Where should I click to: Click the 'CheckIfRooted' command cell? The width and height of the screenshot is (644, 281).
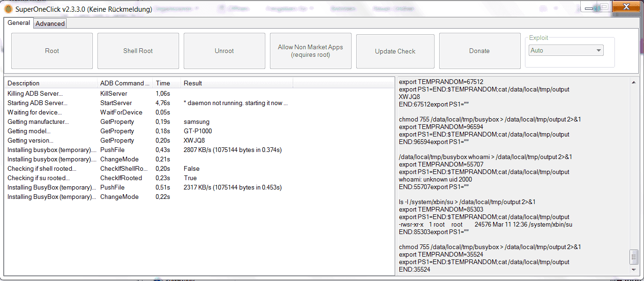121,178
